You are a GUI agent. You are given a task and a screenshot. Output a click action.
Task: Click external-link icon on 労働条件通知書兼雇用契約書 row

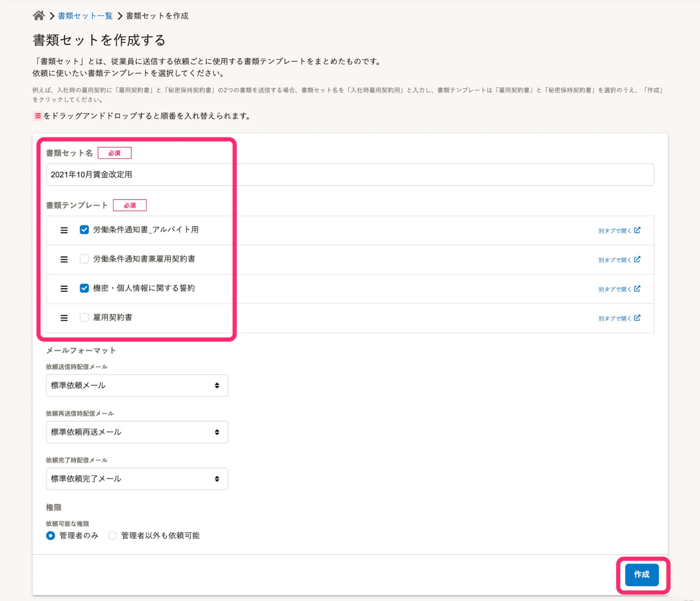(x=637, y=259)
